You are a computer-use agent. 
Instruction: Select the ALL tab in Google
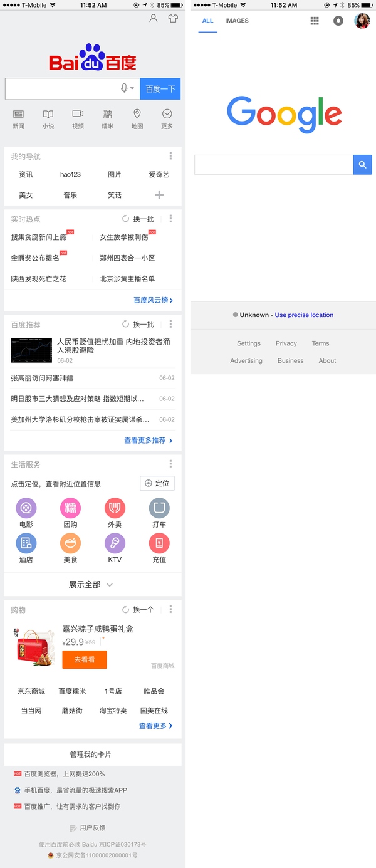[x=208, y=21]
